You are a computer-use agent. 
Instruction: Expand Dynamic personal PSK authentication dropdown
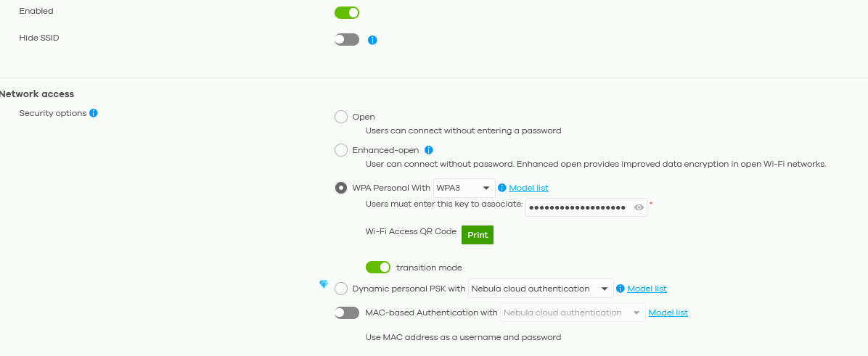point(541,289)
